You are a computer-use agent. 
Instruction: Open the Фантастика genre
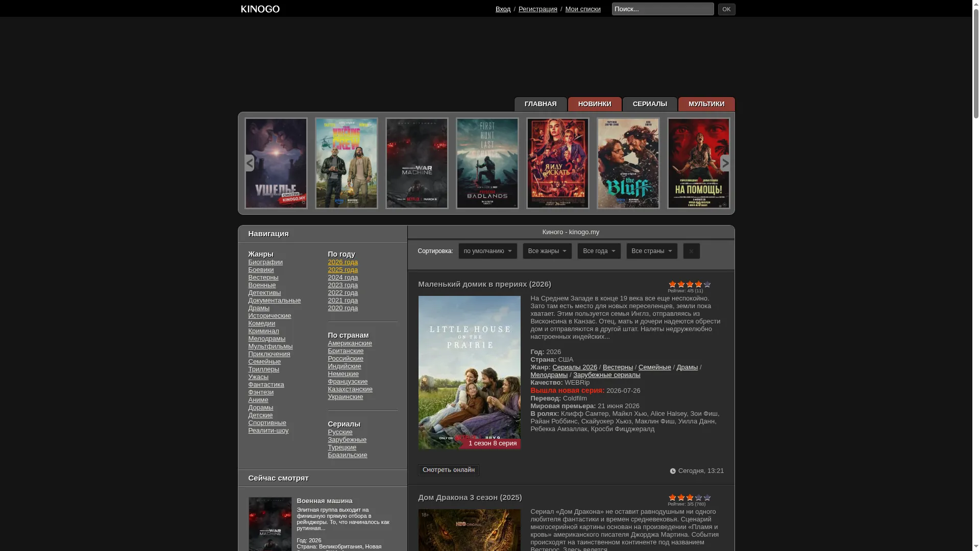pos(266,385)
